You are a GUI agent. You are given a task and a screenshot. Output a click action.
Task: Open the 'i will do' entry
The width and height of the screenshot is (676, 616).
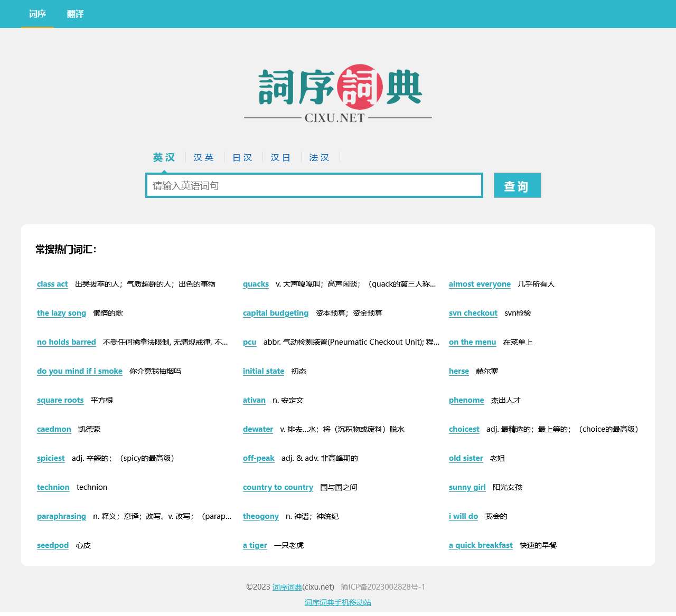point(464,516)
